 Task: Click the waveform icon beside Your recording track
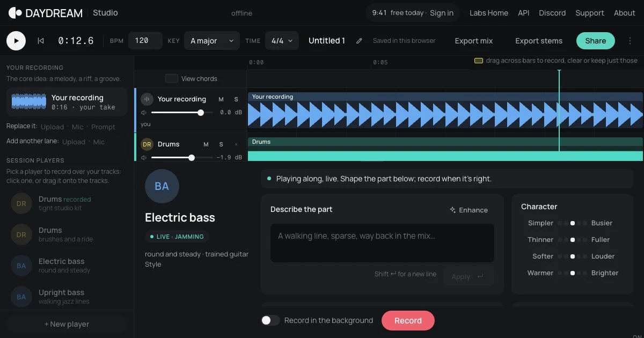click(x=147, y=99)
